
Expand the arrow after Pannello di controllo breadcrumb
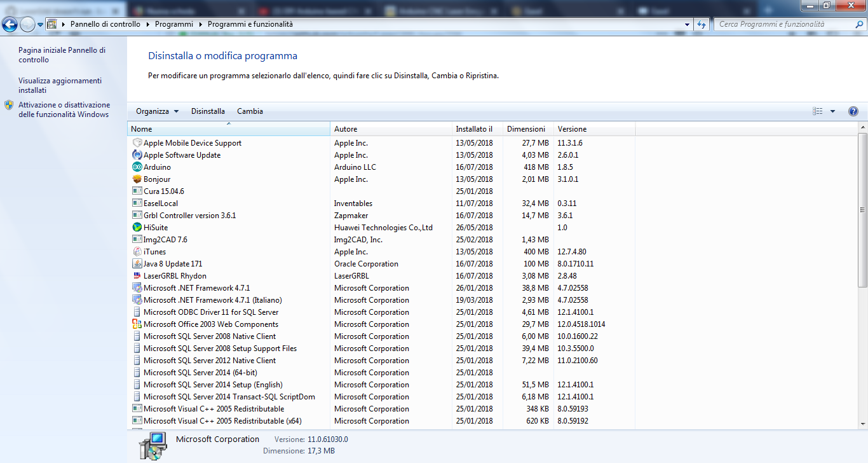pyautogui.click(x=147, y=24)
